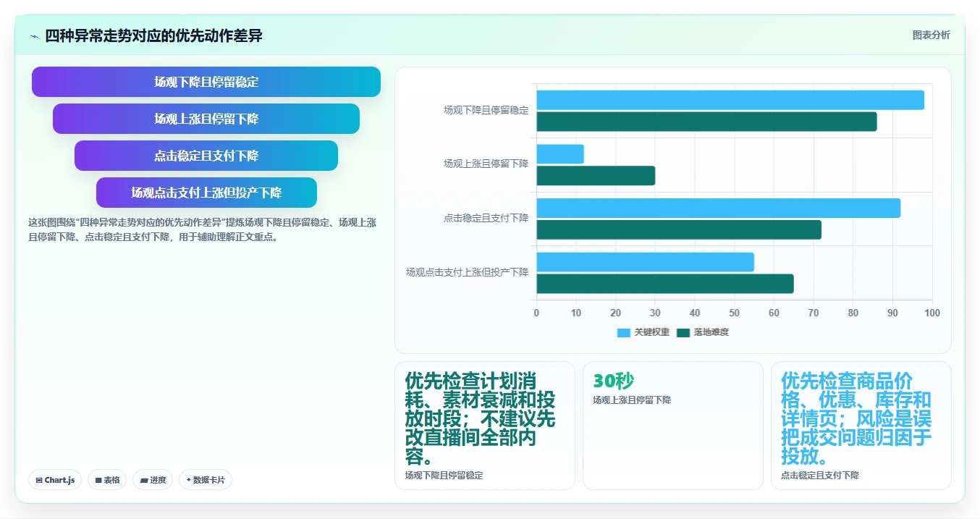Click the card text 优先检查商品价格
This screenshot has height=519, width=980.
click(x=857, y=418)
